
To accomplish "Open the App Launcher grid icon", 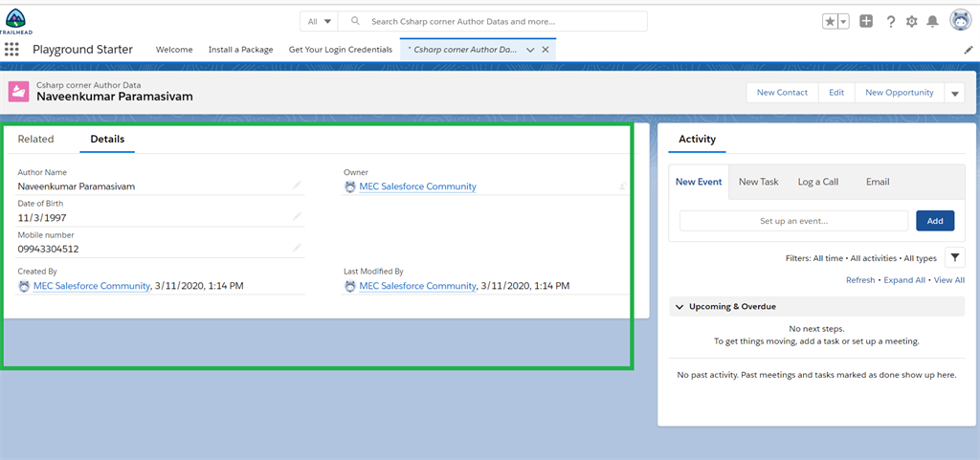I will click(11, 50).
